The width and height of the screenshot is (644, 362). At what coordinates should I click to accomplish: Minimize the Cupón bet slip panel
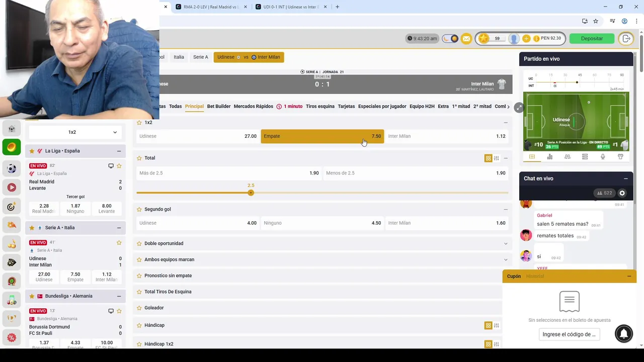coord(629,276)
